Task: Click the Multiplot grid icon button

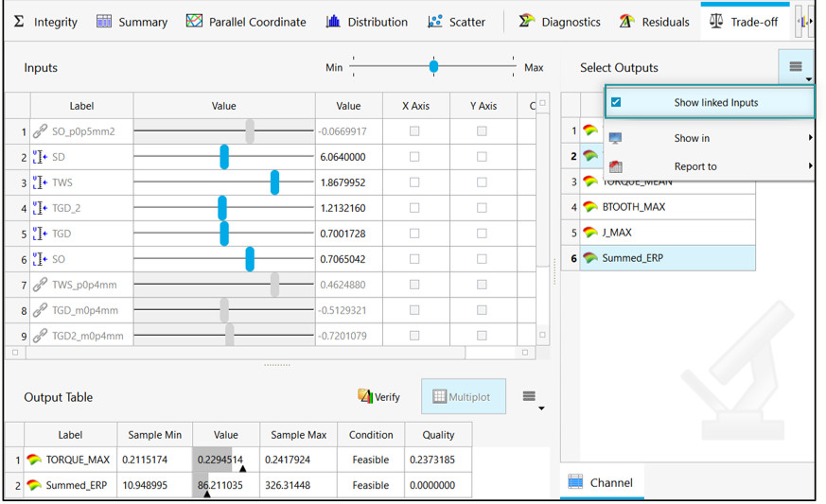Action: [439, 397]
